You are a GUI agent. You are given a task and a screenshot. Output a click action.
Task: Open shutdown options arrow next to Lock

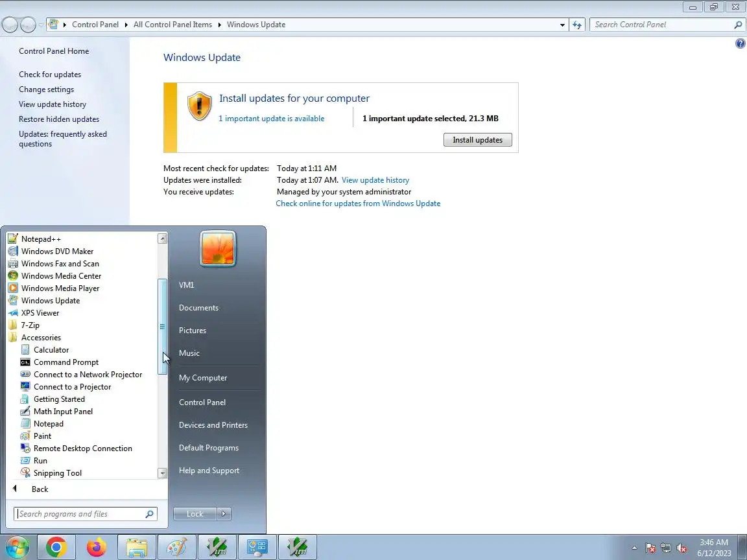224,514
